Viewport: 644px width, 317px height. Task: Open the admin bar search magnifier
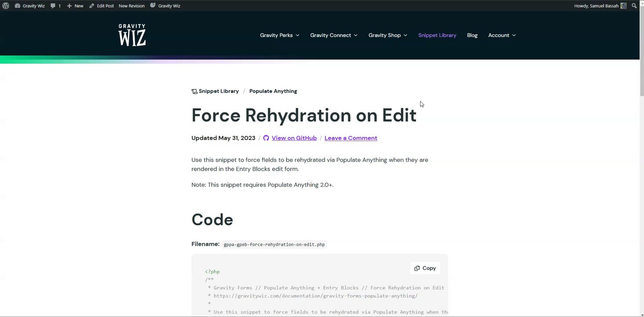pos(634,6)
